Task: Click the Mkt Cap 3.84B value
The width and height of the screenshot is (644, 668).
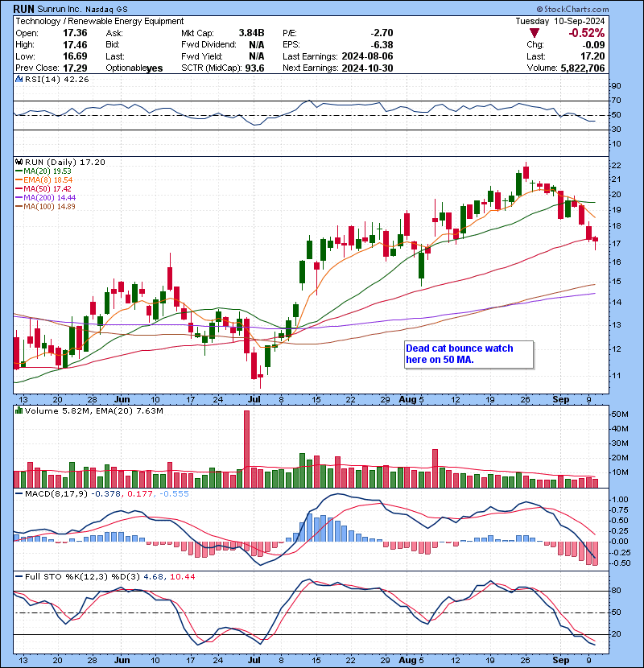Action: (x=251, y=33)
